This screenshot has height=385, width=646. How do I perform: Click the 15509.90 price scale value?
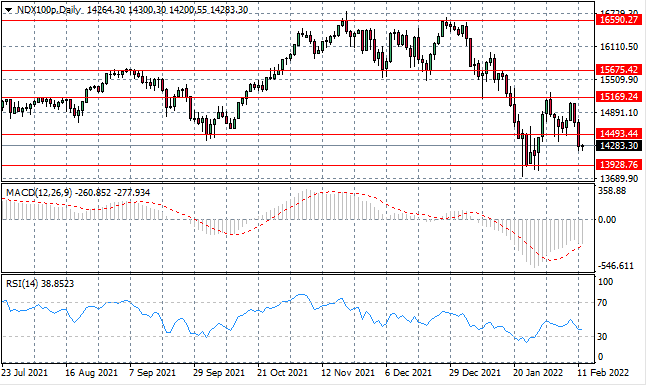[619, 79]
